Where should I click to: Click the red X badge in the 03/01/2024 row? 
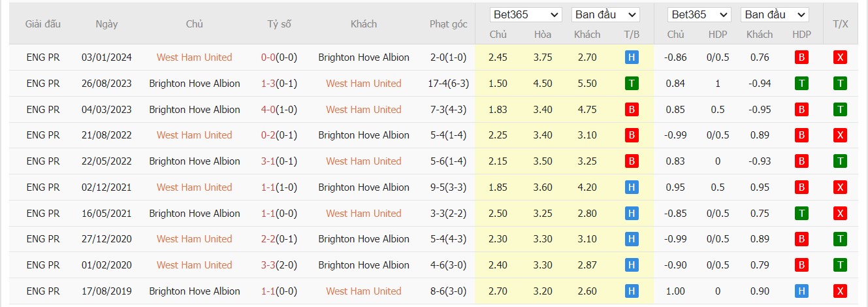coord(841,57)
